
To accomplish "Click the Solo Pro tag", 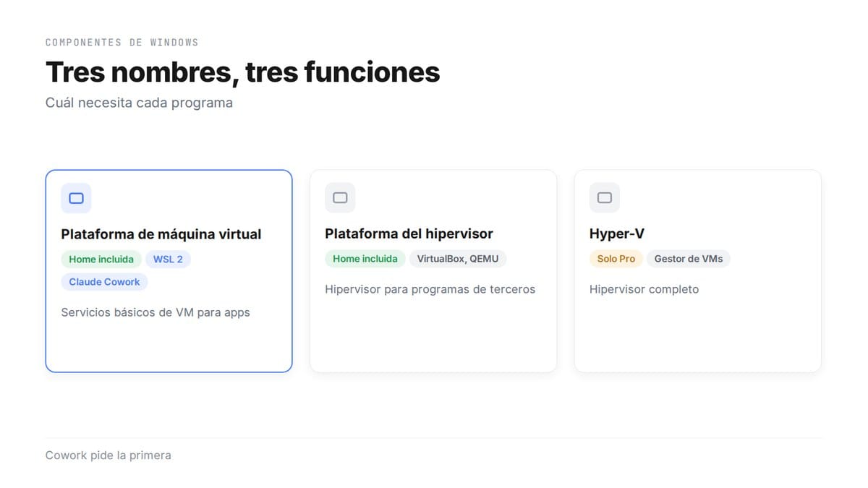I will [x=616, y=259].
